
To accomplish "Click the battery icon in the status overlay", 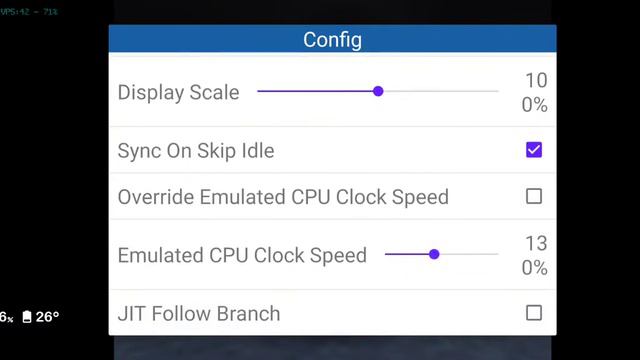I will tap(27, 317).
